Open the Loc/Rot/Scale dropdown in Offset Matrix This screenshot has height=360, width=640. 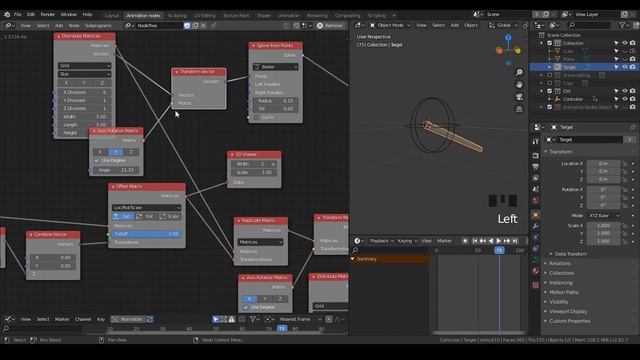147,207
